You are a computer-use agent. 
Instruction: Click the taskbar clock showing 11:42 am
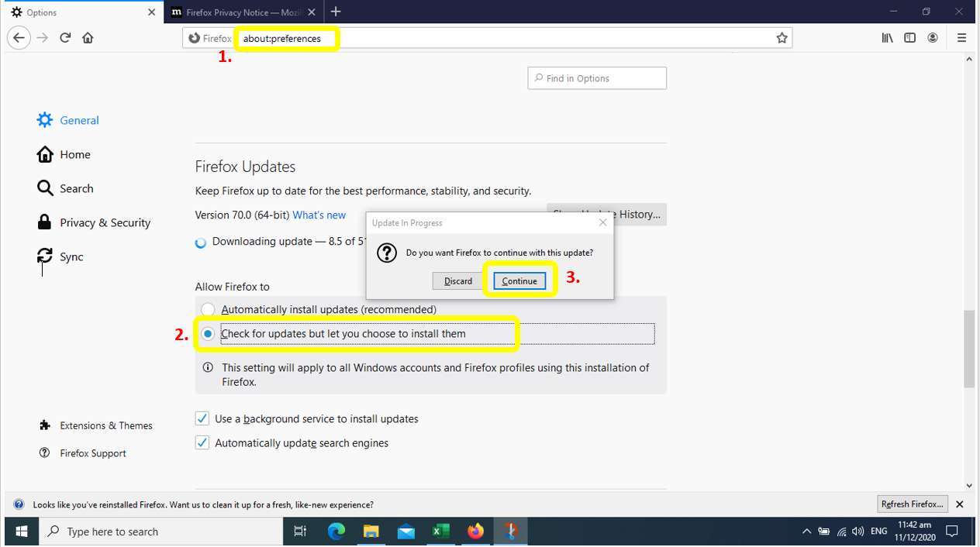[x=915, y=532]
